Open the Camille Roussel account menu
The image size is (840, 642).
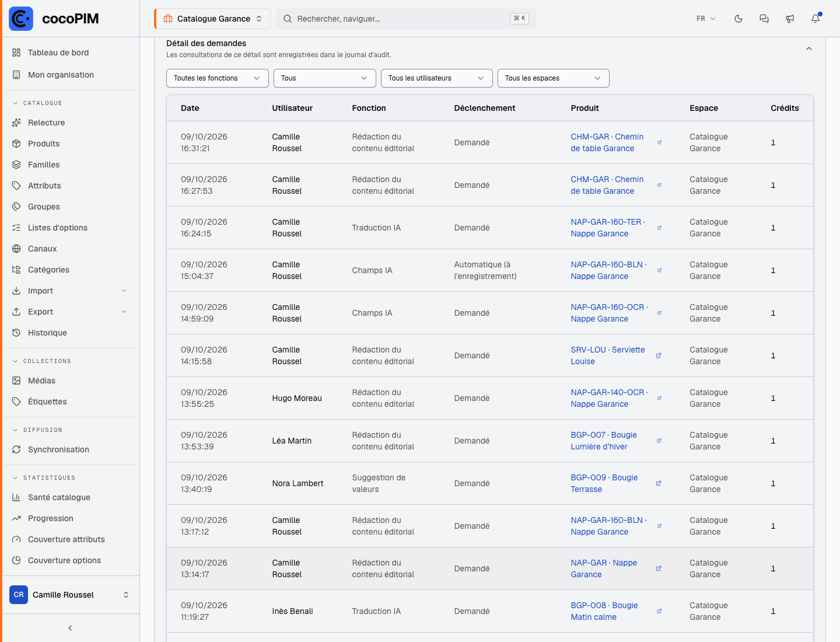point(70,595)
